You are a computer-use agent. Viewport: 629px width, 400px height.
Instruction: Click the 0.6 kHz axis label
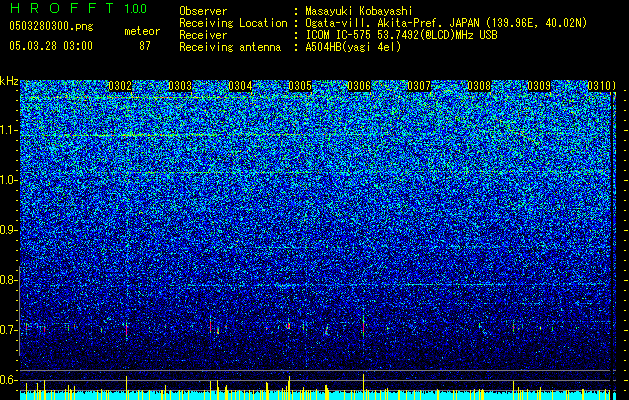tap(9, 380)
